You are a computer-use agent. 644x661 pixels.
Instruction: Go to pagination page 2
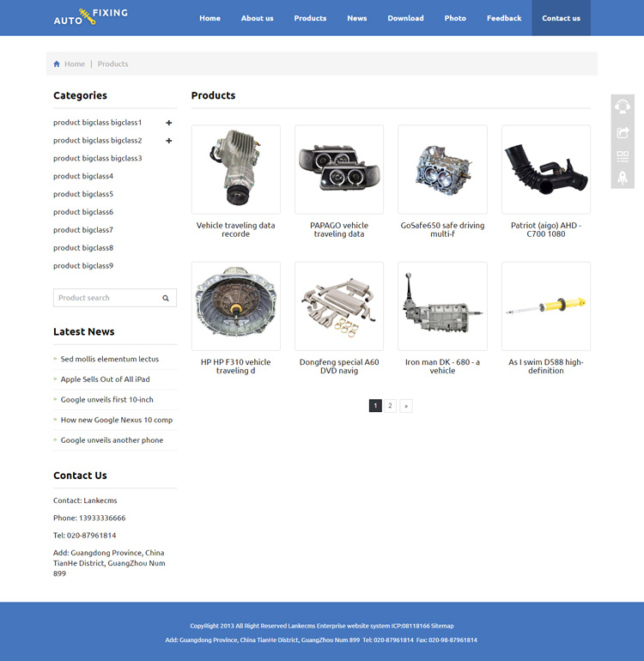click(x=390, y=406)
